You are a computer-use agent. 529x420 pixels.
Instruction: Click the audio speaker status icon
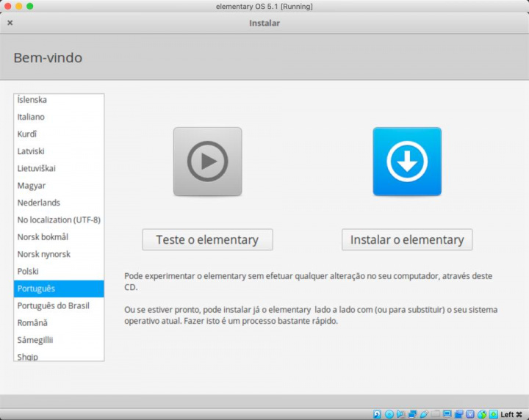(x=401, y=414)
